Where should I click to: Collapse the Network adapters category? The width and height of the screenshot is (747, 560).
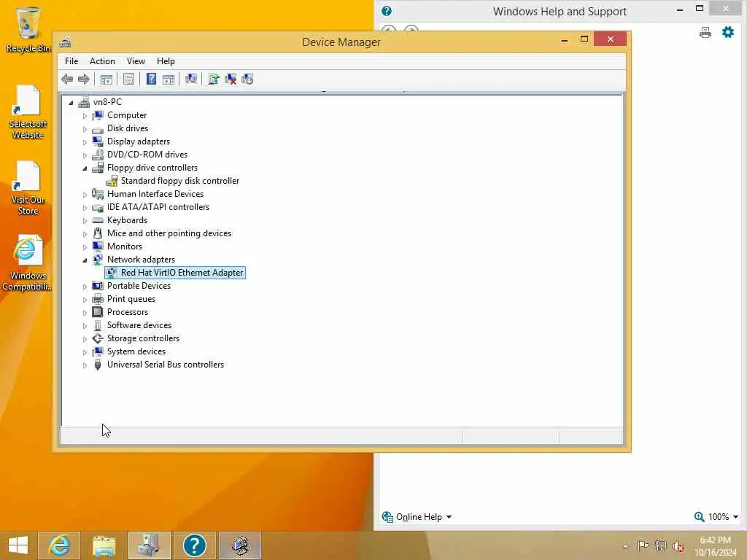[85, 260]
